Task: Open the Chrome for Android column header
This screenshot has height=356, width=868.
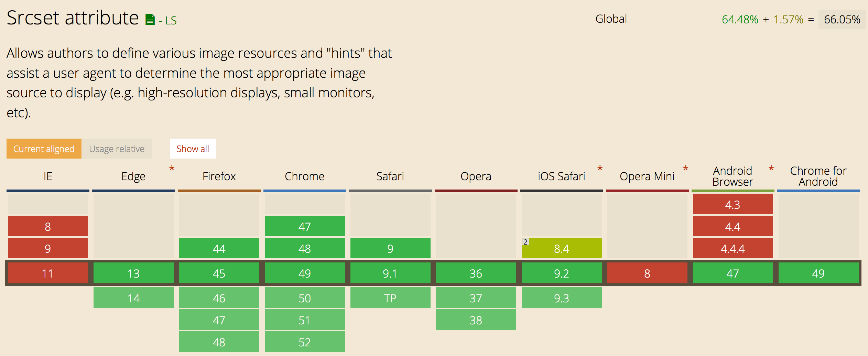Action: [x=818, y=176]
